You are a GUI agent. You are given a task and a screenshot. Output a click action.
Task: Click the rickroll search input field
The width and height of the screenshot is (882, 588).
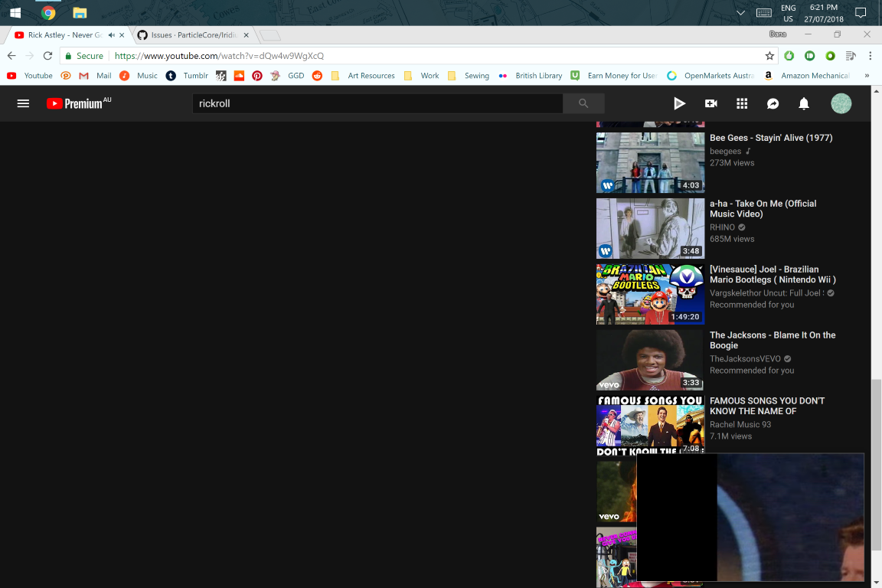click(x=375, y=103)
